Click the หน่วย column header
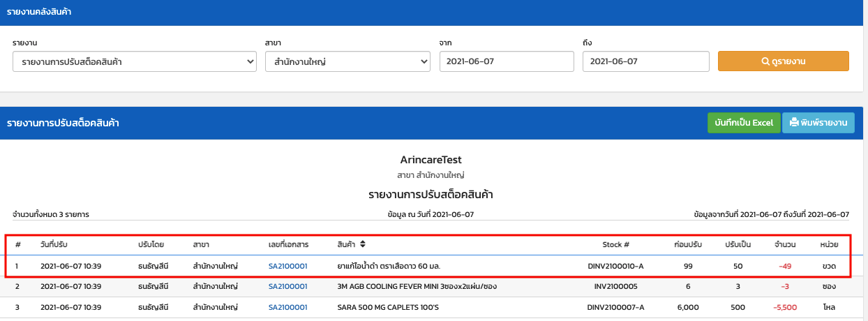 coord(829,245)
